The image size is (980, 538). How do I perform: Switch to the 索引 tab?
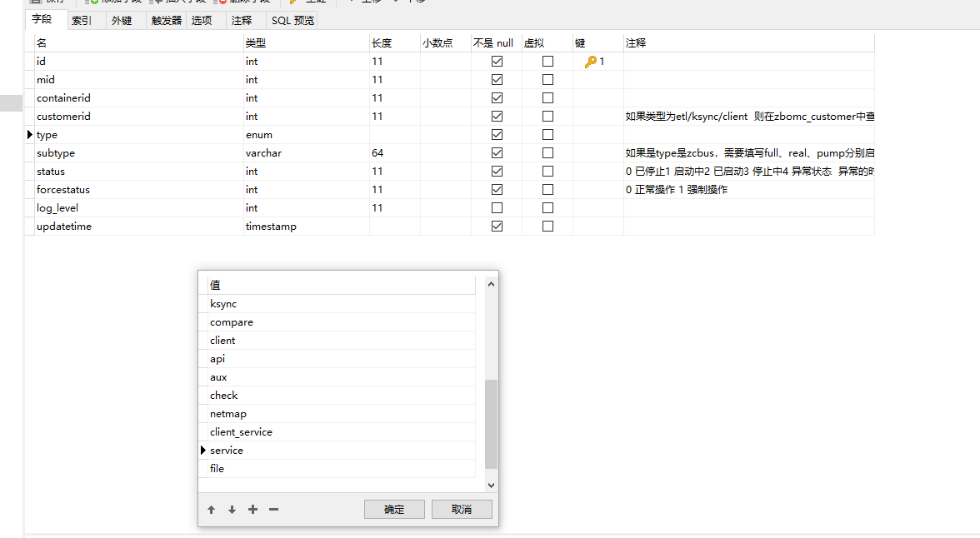pyautogui.click(x=82, y=21)
